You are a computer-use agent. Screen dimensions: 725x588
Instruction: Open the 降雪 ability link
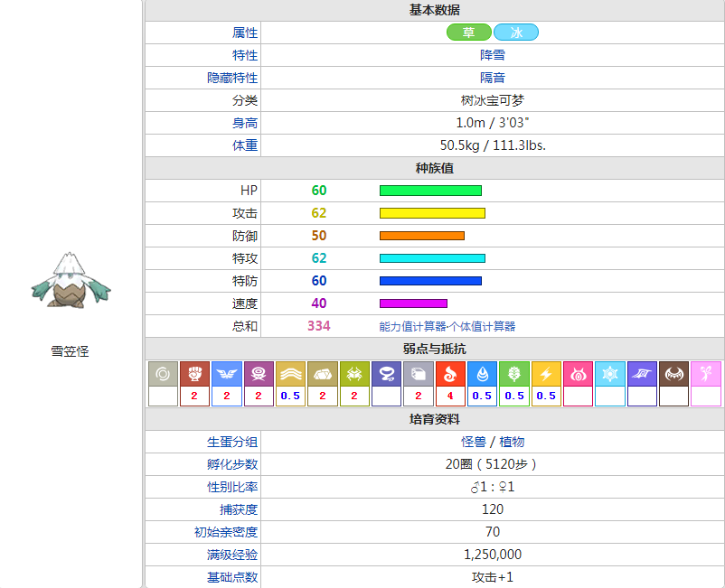coord(493,55)
